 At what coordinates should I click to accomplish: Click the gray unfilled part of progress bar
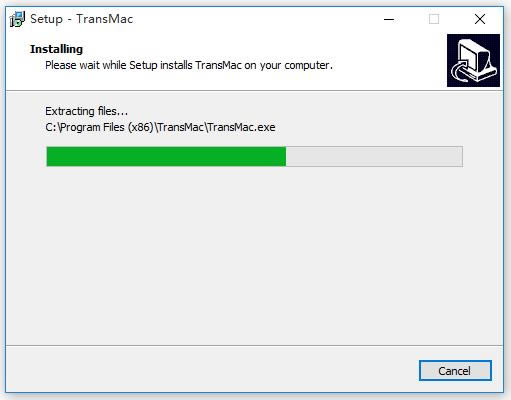click(x=374, y=156)
